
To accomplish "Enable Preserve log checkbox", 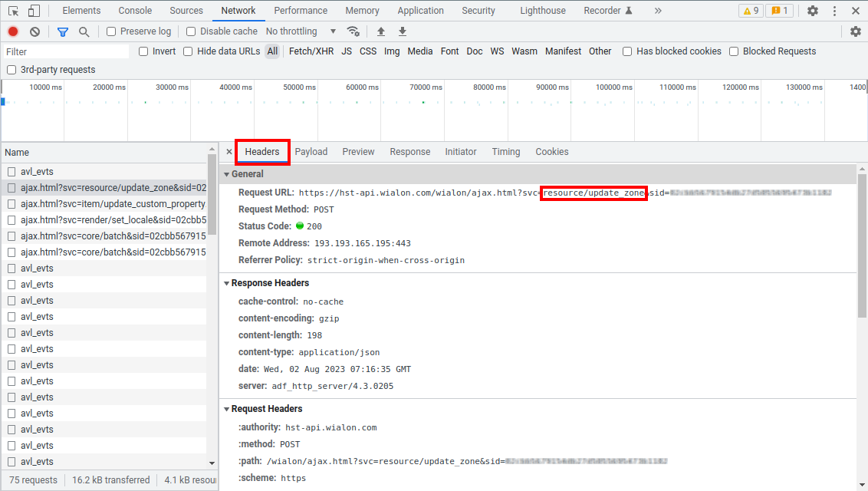I will [x=111, y=31].
